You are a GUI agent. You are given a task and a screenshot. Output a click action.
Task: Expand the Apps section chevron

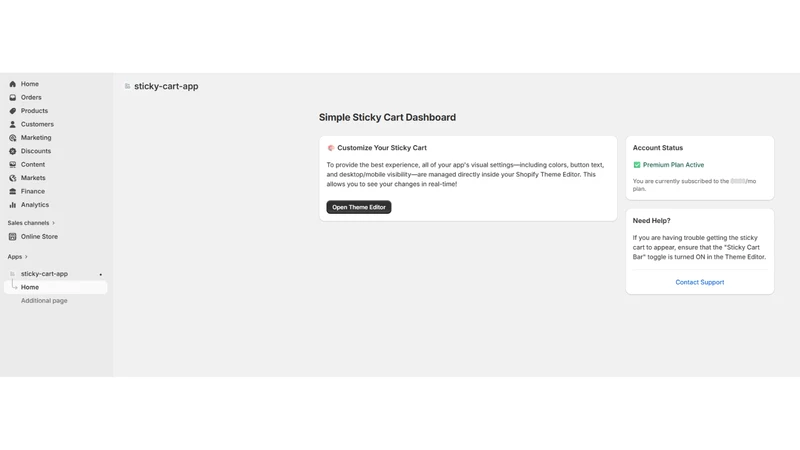point(26,257)
